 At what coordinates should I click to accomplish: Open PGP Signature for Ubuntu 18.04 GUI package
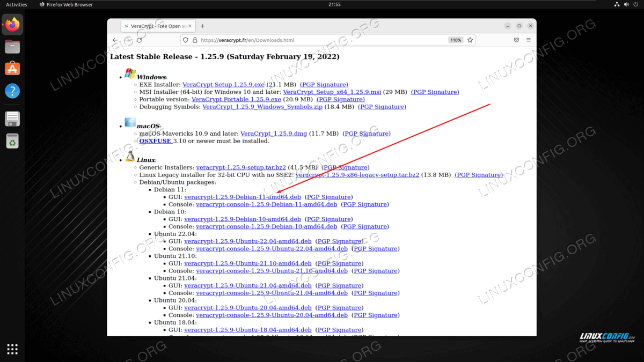pos(340,330)
